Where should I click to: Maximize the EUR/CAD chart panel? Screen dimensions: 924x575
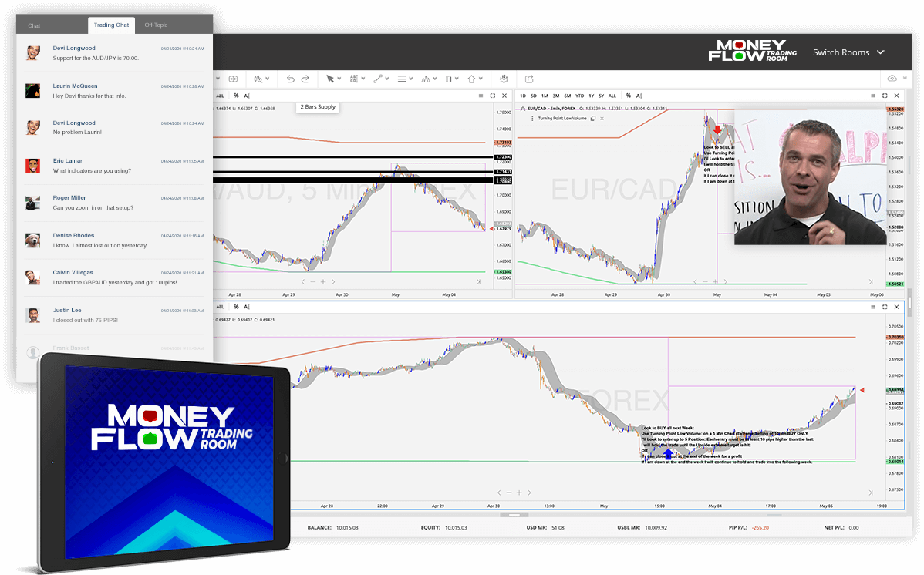tap(885, 96)
